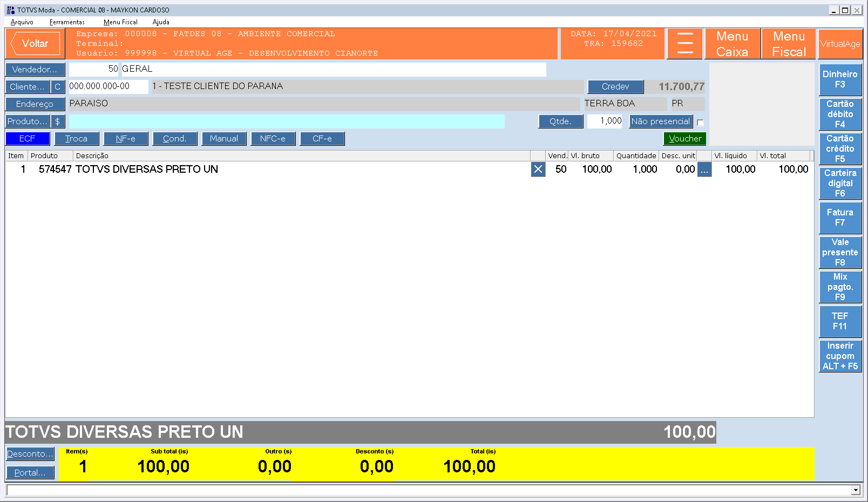
Task: Open the Ferramentas menu
Action: pos(67,22)
